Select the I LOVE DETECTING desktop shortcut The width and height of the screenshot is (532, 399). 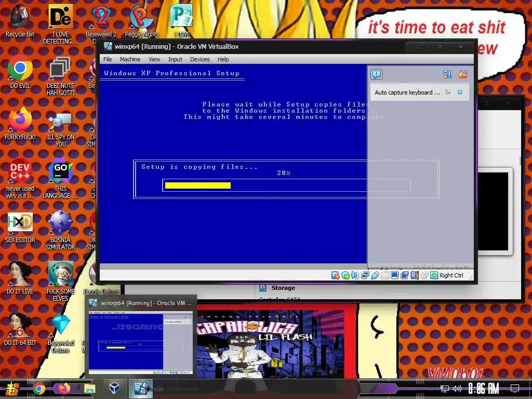(60, 24)
